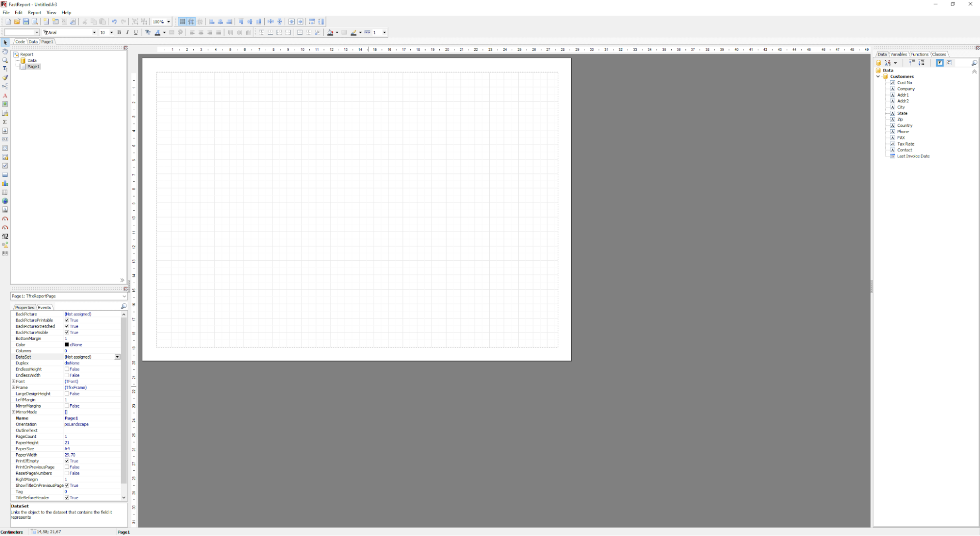This screenshot has height=536, width=980.
Task: Sort data fields alphabetically A-Z
Action: [x=888, y=63]
